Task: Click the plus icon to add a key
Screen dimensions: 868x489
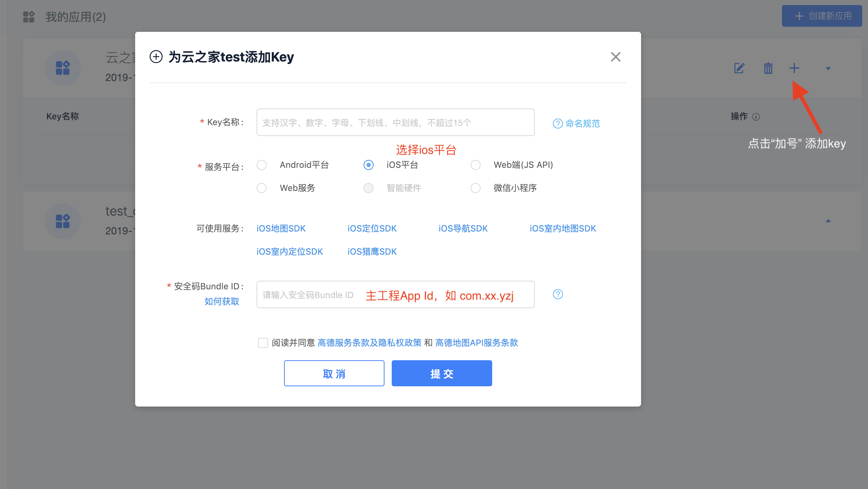Action: click(x=794, y=68)
